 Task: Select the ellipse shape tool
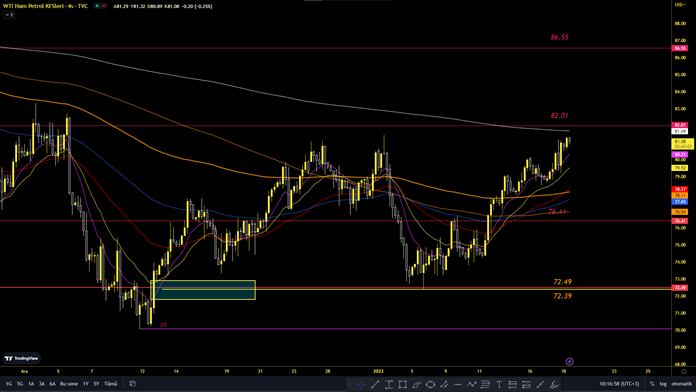click(x=430, y=384)
